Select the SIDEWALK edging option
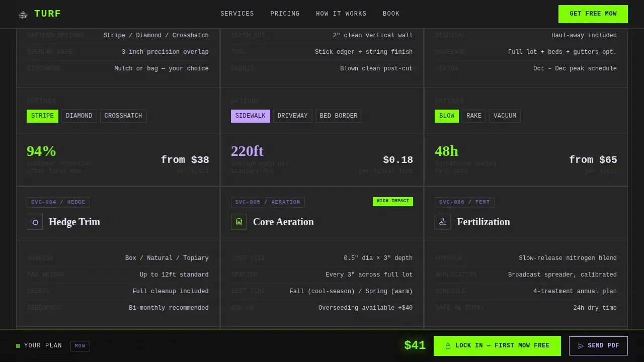644x362 pixels. 251,116
